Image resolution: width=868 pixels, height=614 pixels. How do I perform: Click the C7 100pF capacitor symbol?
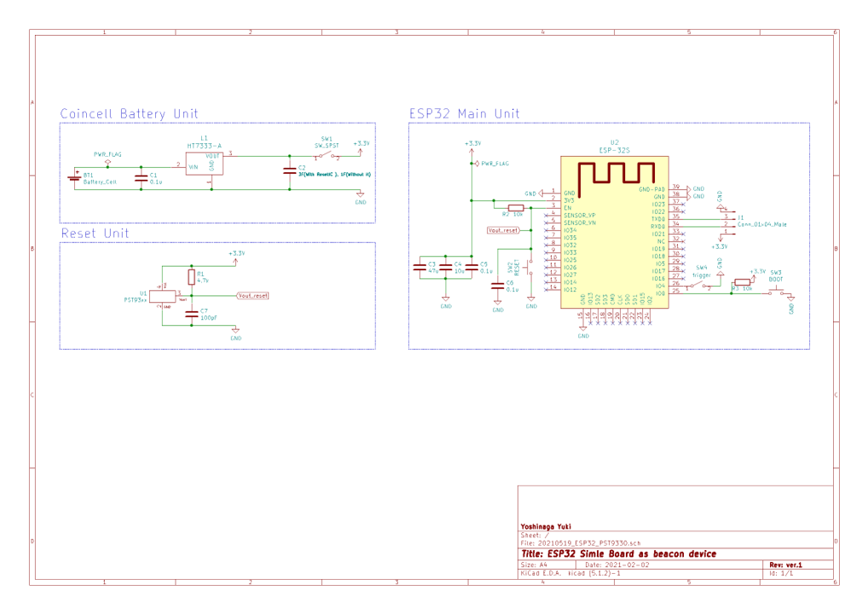pyautogui.click(x=192, y=315)
